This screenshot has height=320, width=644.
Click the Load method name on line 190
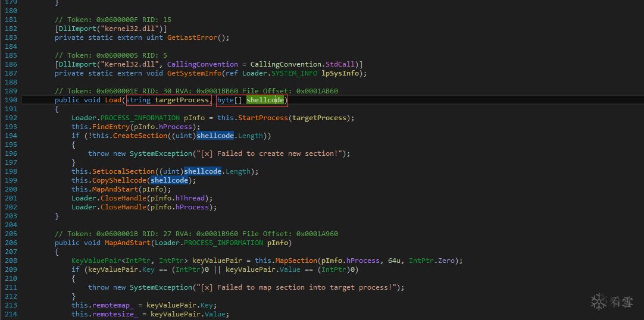tap(113, 101)
